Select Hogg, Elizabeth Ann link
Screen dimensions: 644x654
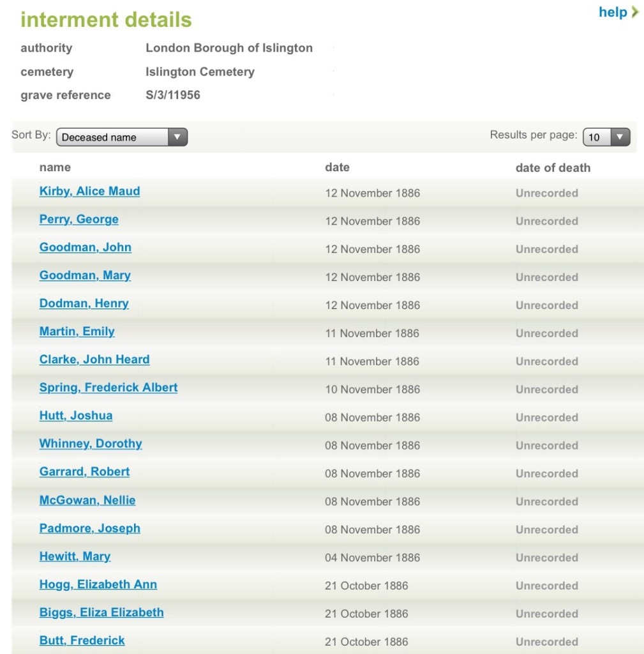point(98,584)
